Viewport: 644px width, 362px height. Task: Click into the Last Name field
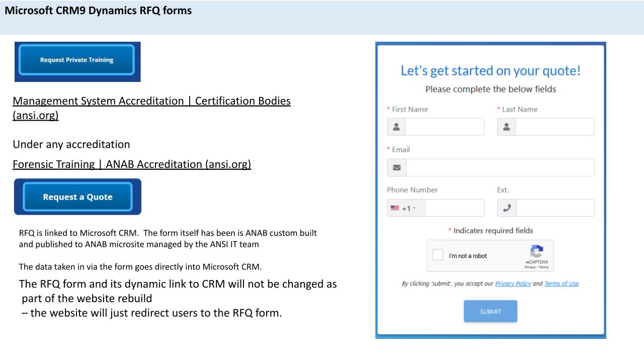point(554,127)
